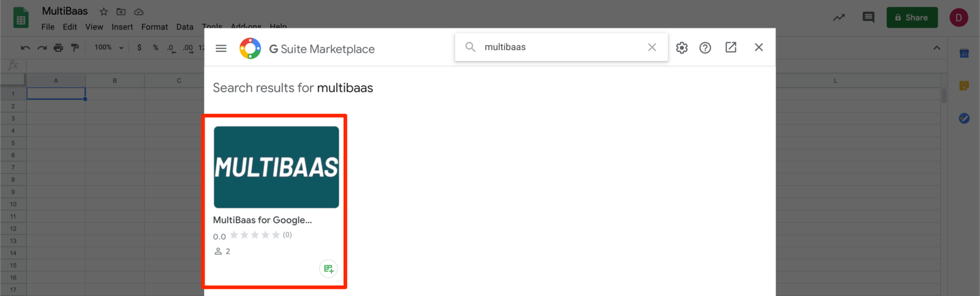Click the green Share button
The width and height of the screenshot is (980, 296).
(x=911, y=18)
